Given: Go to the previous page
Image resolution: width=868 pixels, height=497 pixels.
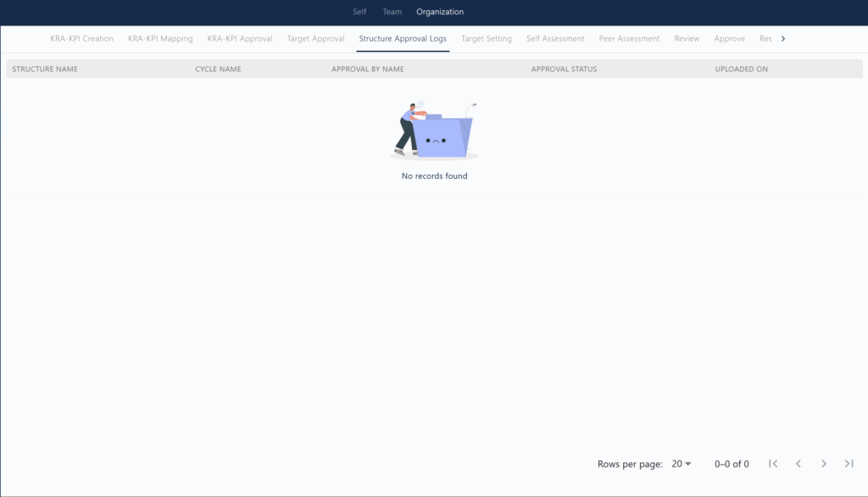Looking at the screenshot, I should [x=798, y=464].
